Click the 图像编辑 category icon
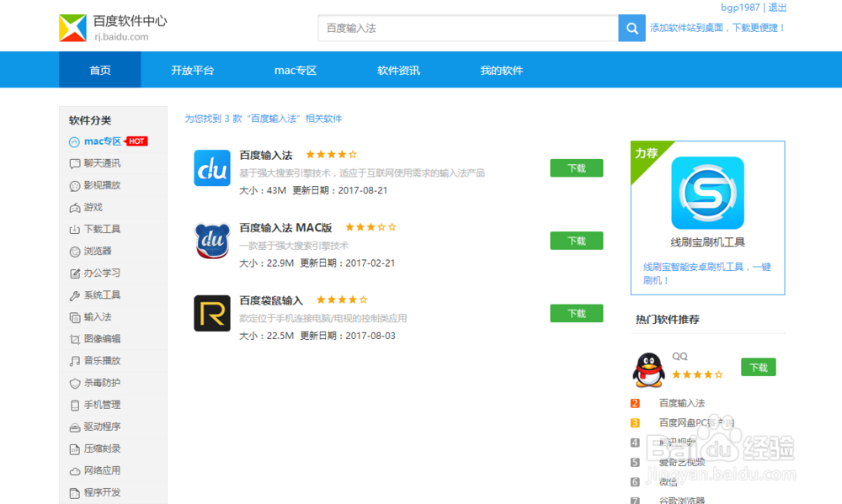This screenshot has height=504, width=842. 74,338
